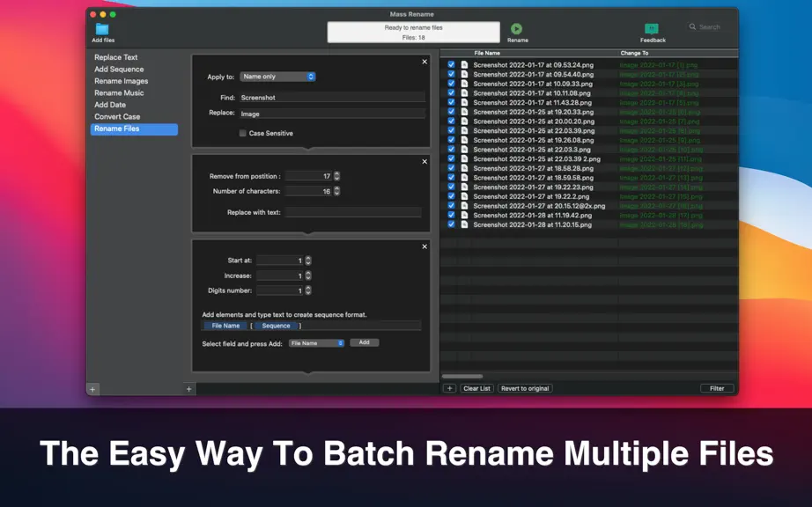Uncheck Screenshot 2022-01-17 at 10.09.33.png
The height and width of the screenshot is (507, 812).
451,84
